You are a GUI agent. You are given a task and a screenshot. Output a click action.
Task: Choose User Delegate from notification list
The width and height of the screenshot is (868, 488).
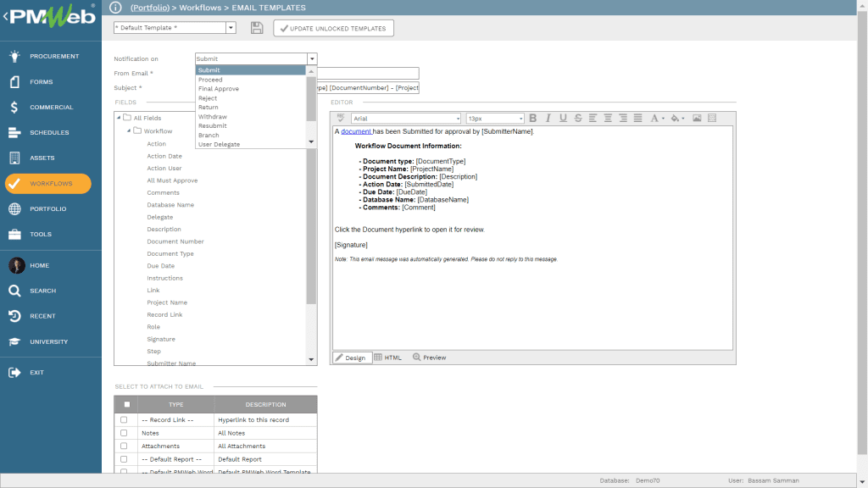220,144
